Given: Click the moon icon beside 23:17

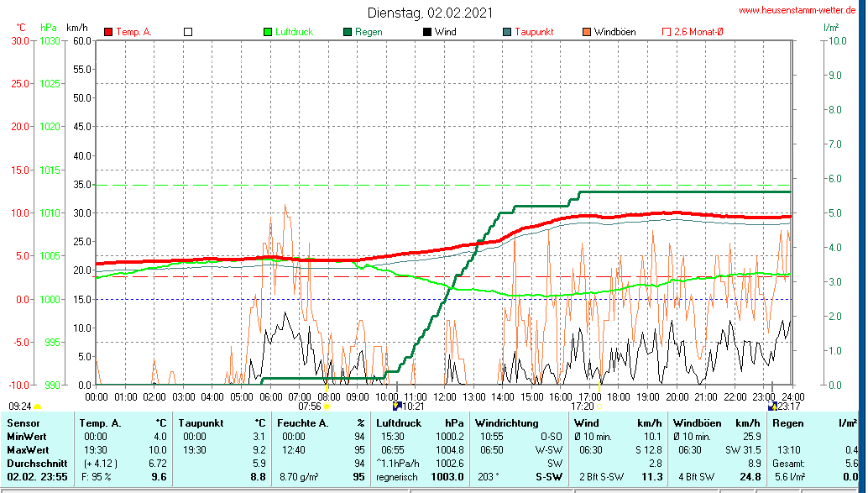Looking at the screenshot, I should pos(773,406).
